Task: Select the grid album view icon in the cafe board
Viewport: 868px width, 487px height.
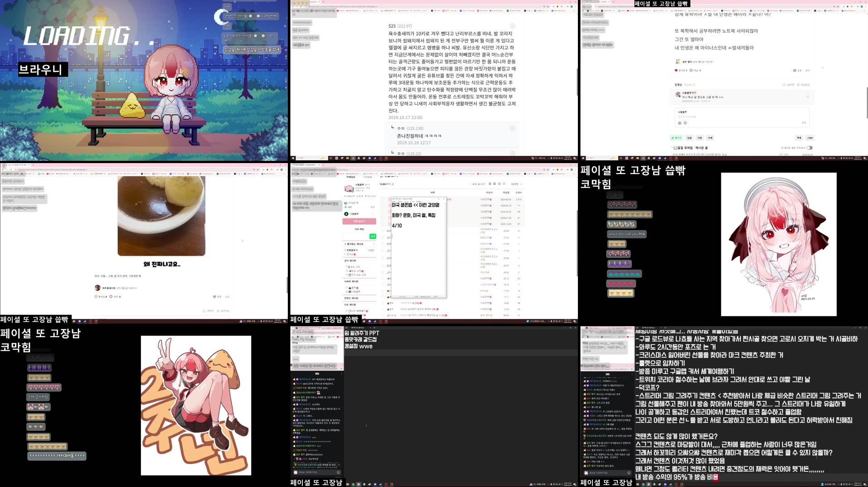Action: [x=499, y=184]
